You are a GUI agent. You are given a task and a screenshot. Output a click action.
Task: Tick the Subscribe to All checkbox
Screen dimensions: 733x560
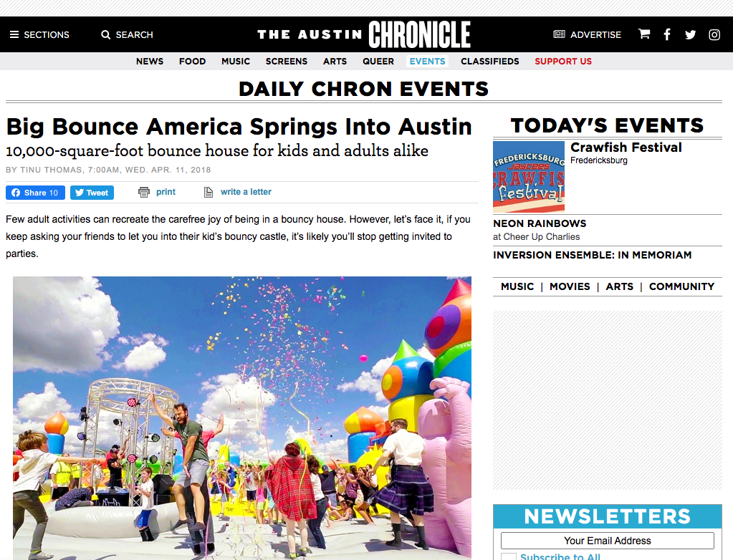pyautogui.click(x=509, y=557)
